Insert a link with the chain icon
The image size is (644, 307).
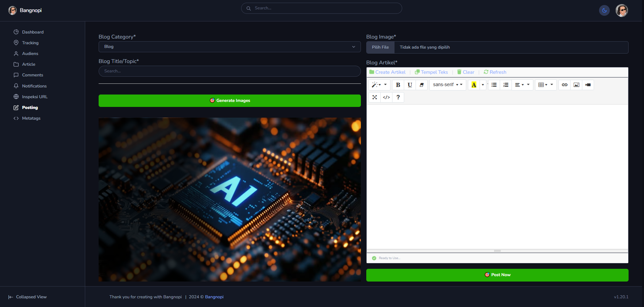click(565, 85)
